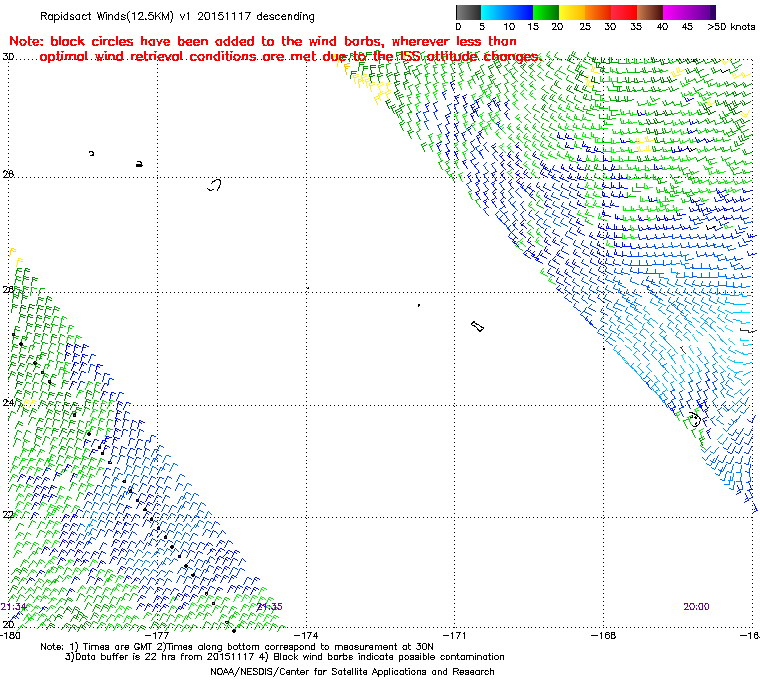Image resolution: width=760 pixels, height=688 pixels.
Task: Click the title 'Rapidscat Winds(12.5KM) v1 20151117 descending'
Action: coord(177,16)
